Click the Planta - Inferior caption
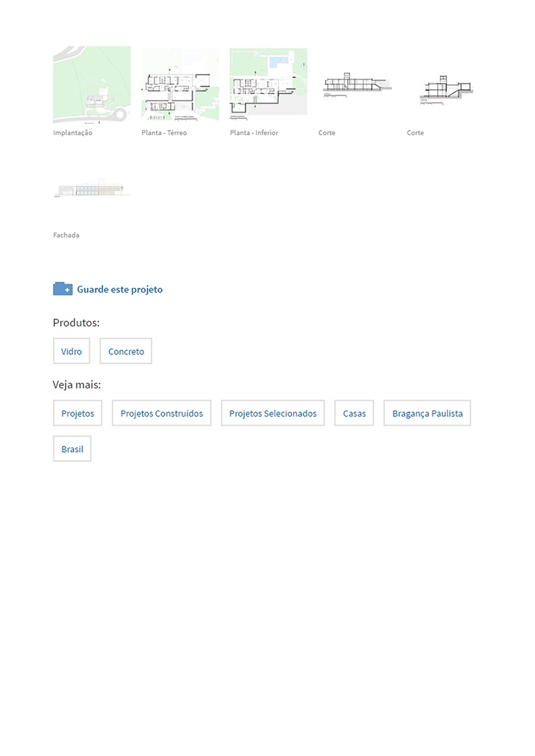This screenshot has width=535, height=756. [254, 133]
